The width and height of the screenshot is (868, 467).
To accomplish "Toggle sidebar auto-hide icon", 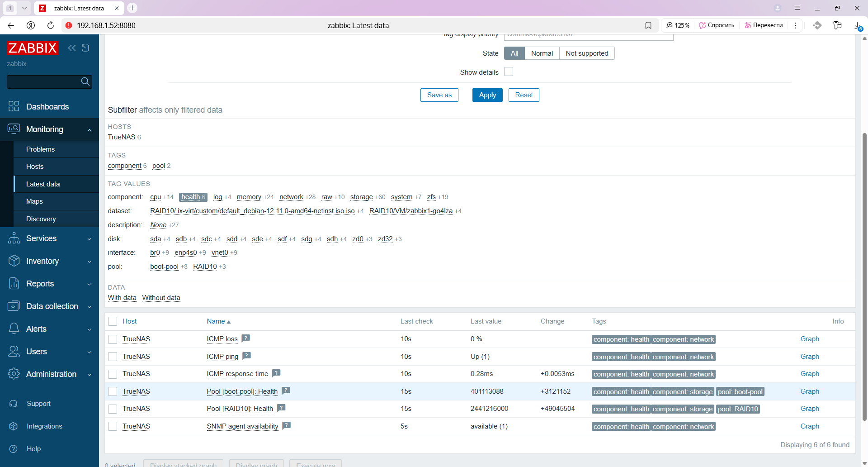I will point(85,48).
